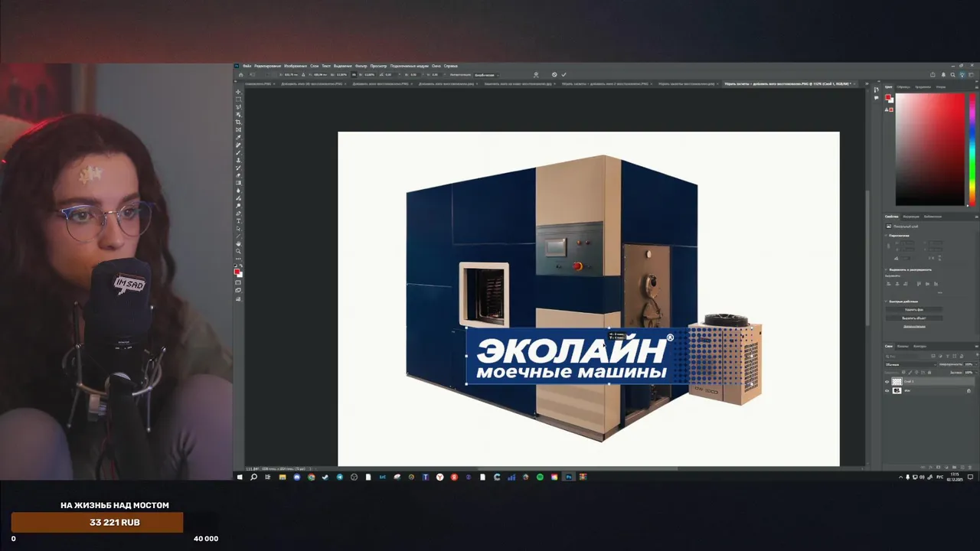Click the zoom percentage field in status bar

250,468
